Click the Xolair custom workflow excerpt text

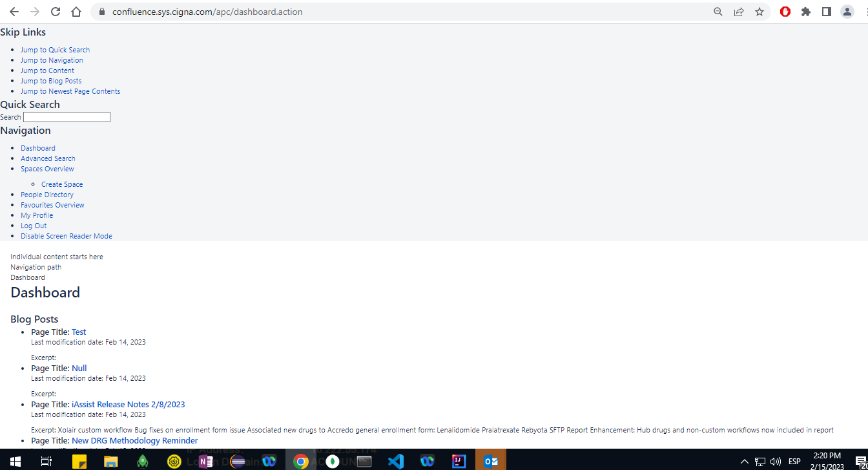[432, 430]
